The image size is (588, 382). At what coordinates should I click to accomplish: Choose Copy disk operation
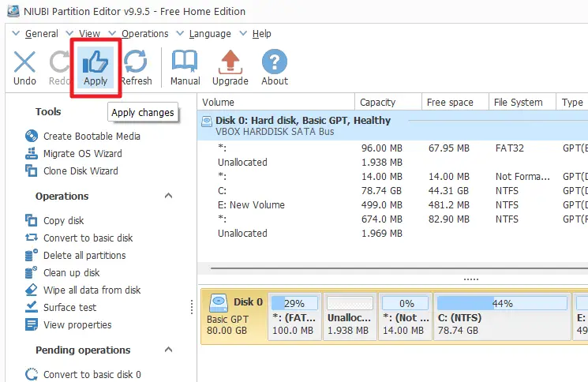coord(64,221)
